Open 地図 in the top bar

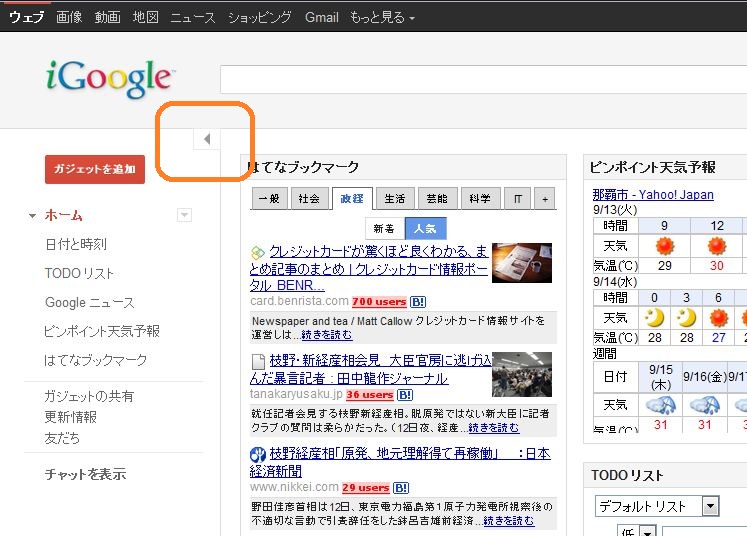tap(145, 18)
